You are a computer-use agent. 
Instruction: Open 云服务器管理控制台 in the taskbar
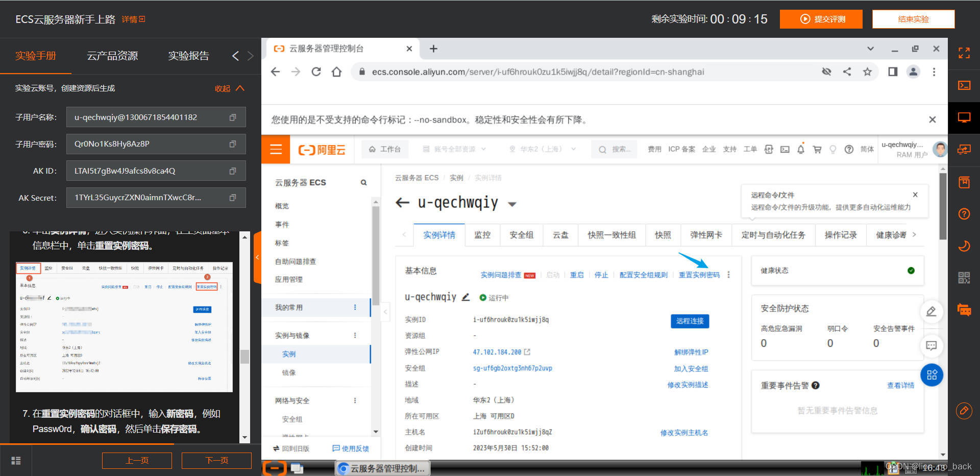point(382,468)
